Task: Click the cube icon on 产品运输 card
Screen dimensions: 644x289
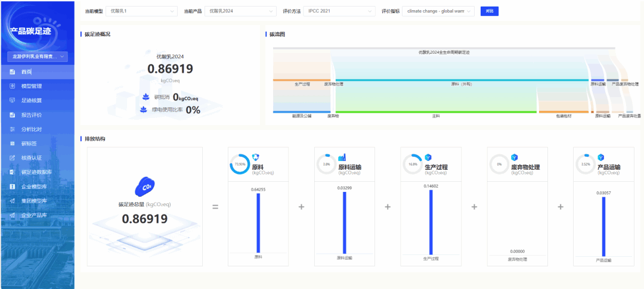Action: (601, 157)
